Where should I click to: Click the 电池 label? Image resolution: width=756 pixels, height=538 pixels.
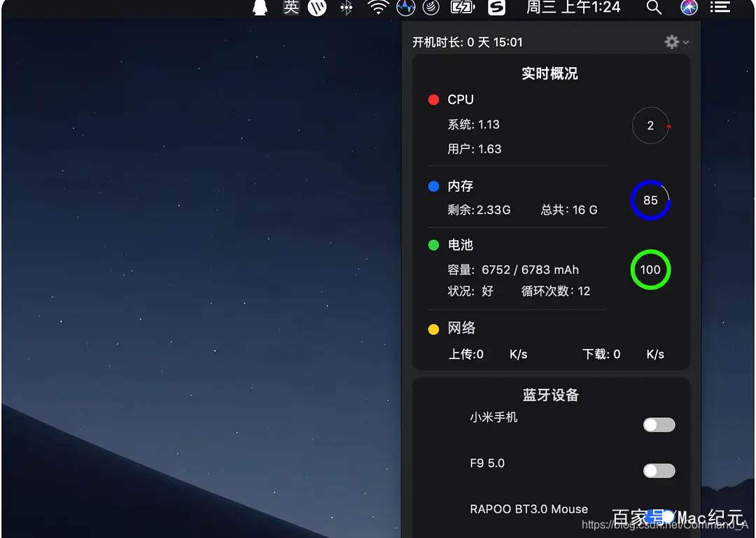pyautogui.click(x=461, y=245)
